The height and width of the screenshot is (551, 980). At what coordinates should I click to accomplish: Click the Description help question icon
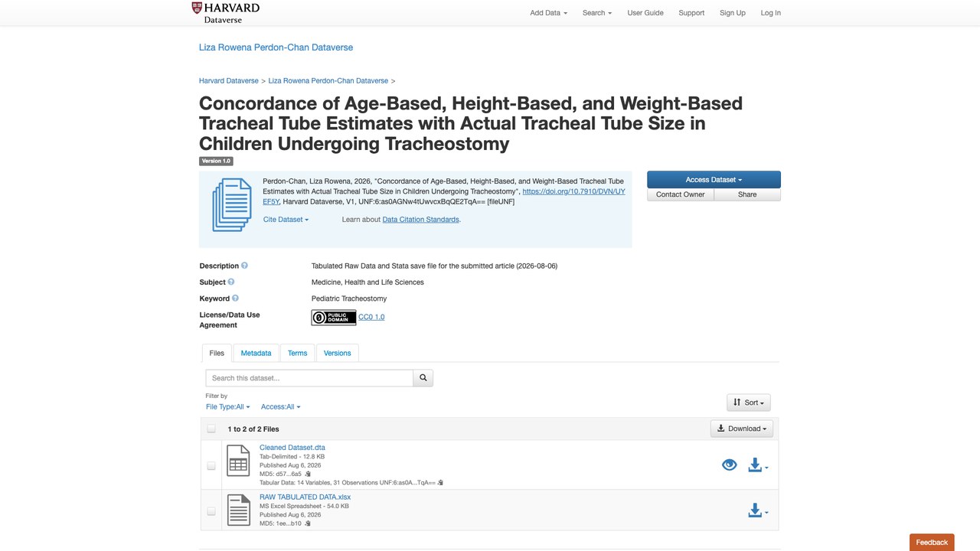tap(245, 266)
